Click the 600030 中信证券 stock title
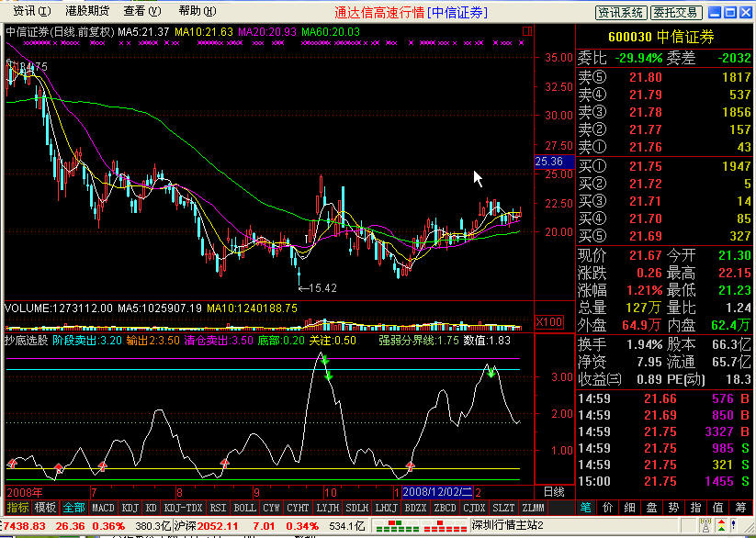This screenshot has height=538, width=756. point(661,37)
